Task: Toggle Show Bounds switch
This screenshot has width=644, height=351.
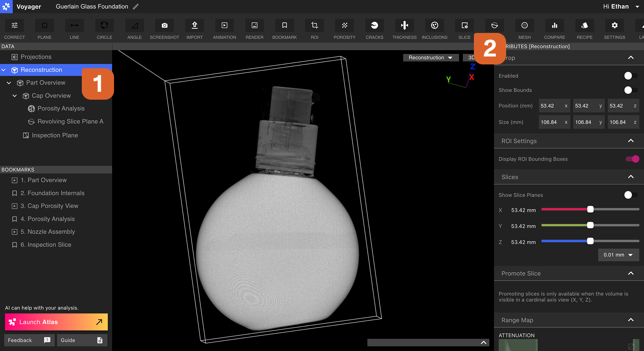Action: point(631,90)
